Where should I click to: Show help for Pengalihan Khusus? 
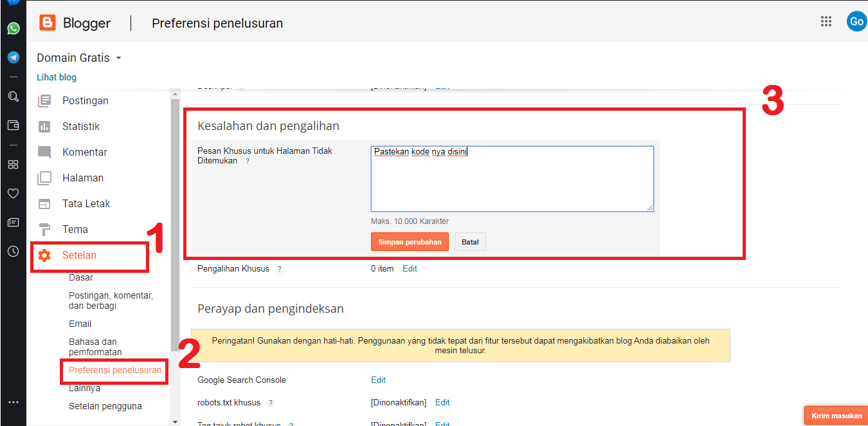(x=279, y=269)
